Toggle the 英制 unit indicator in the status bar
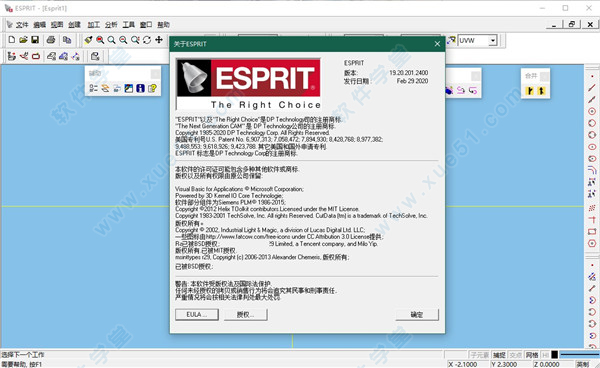Screen dimensions: 600x368 [583, 364]
